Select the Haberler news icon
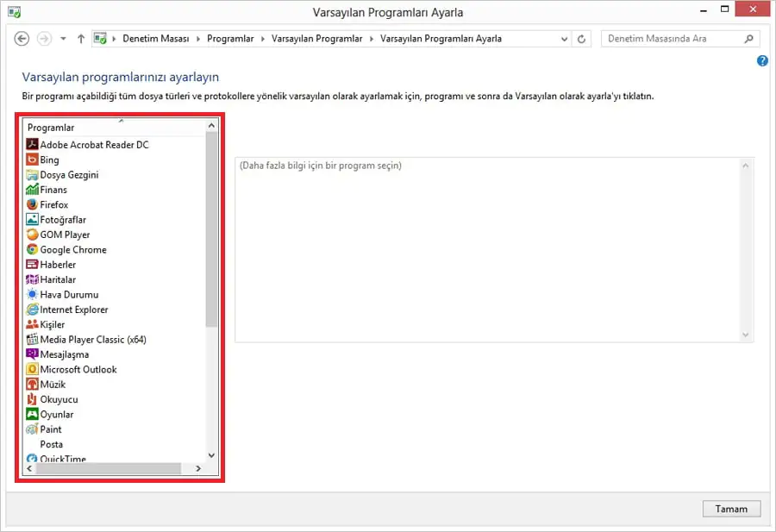The image size is (776, 532). [32, 264]
